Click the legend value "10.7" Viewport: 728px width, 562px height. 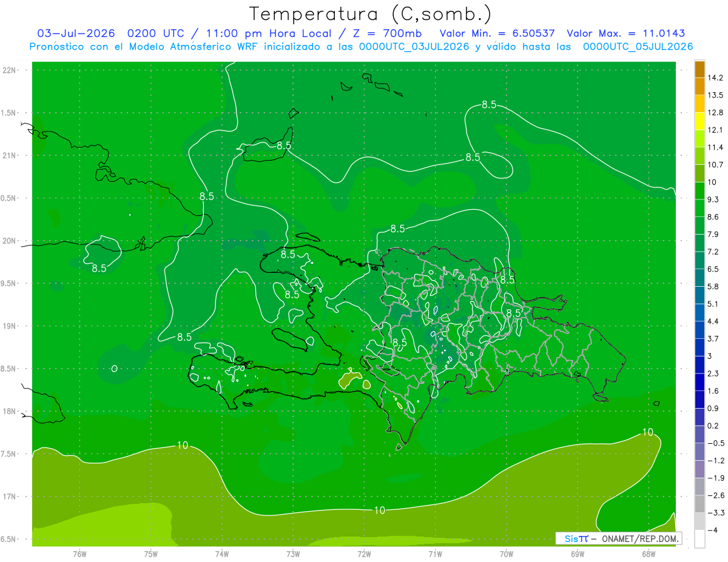(715, 165)
